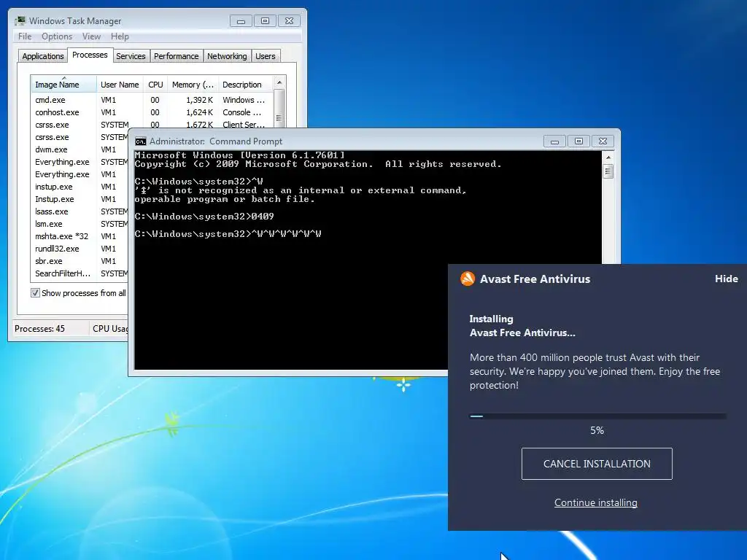Sort processes by User Name column

[120, 85]
